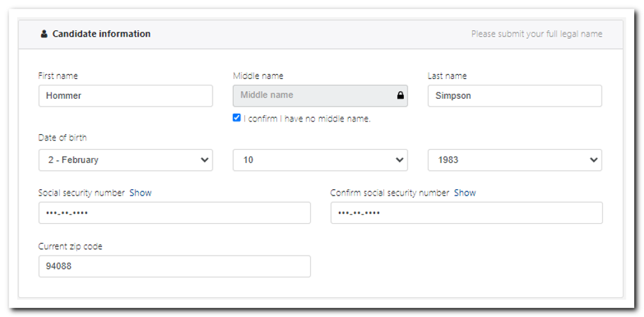Image resolution: width=644 pixels, height=317 pixels.
Task: Open the birth year dropdown showing 1983
Action: [x=515, y=160]
